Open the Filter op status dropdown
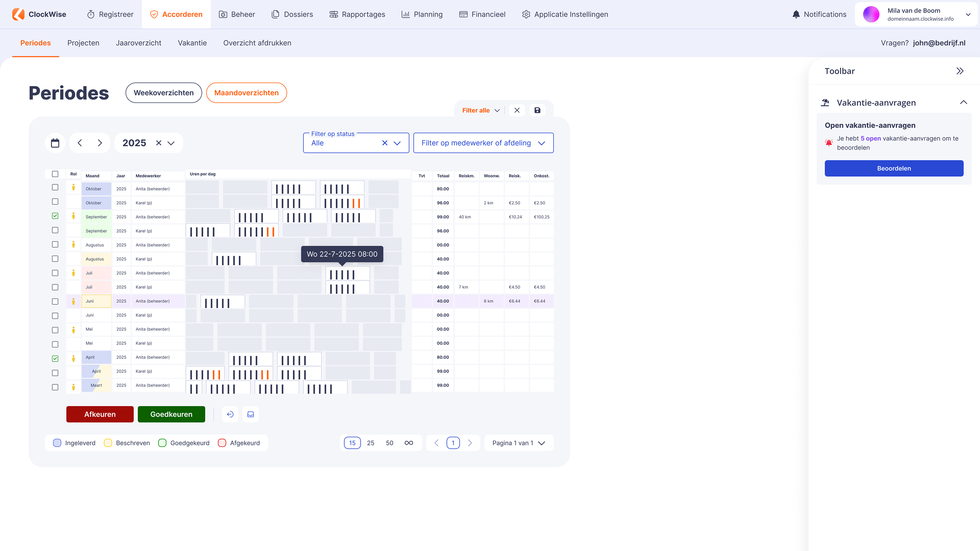This screenshot has height=551, width=980. 397,143
